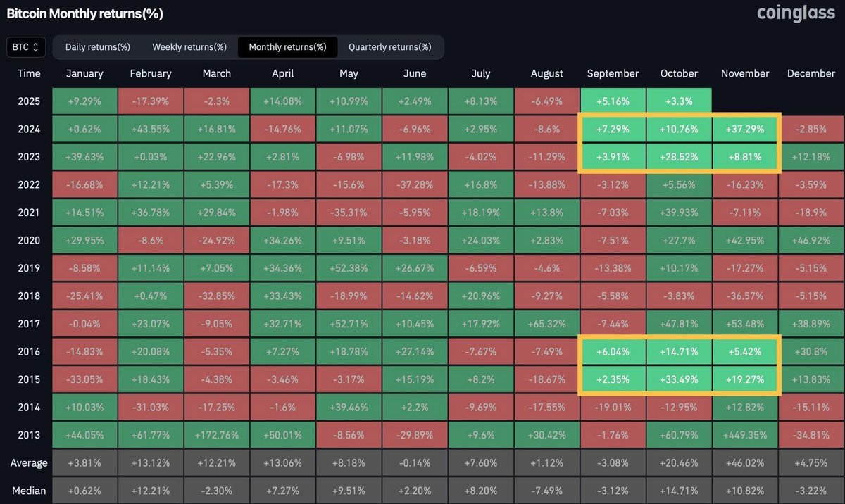This screenshot has height=504, width=845.
Task: Open the BTC coin selector dropdown
Action: 25,46
